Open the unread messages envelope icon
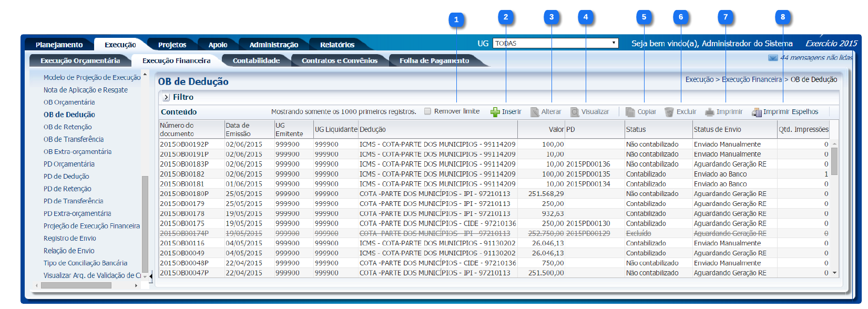Viewport: 868px width, 309px height. tap(773, 58)
